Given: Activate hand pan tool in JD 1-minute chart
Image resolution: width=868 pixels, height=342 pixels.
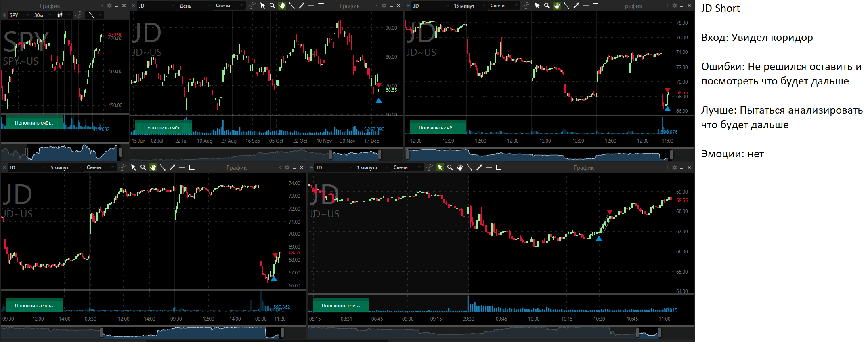Looking at the screenshot, I should [460, 167].
